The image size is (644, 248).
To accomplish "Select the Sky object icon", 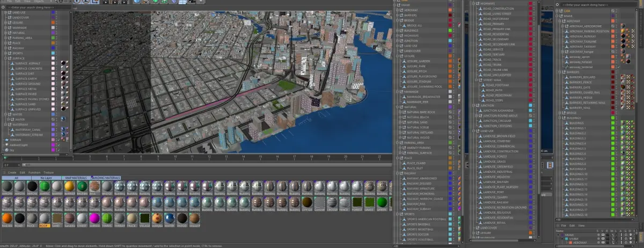I will pos(6,150).
